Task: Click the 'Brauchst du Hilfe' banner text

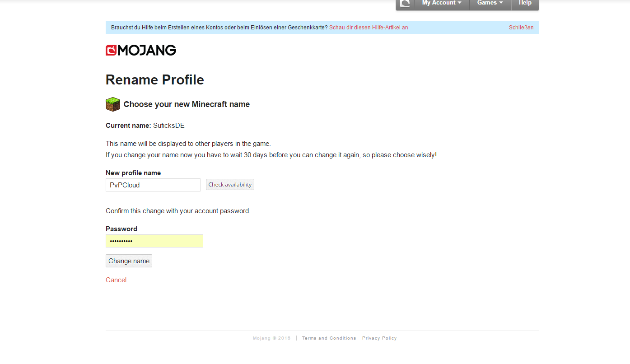Action: [219, 28]
